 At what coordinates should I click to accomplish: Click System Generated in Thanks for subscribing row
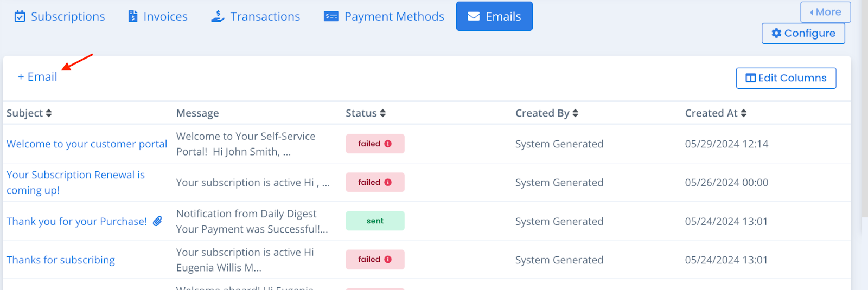pos(559,260)
